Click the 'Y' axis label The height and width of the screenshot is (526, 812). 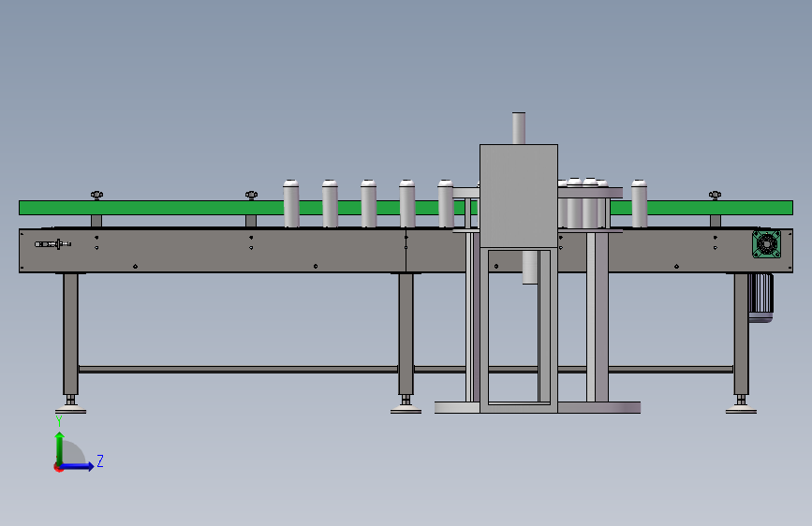click(59, 421)
